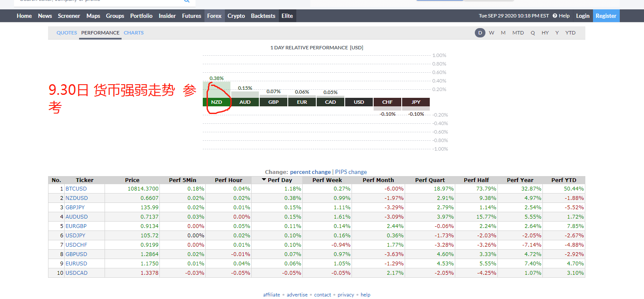Sort table by Perf Half column
Viewport: 644px width, 299px height.
(x=476, y=180)
